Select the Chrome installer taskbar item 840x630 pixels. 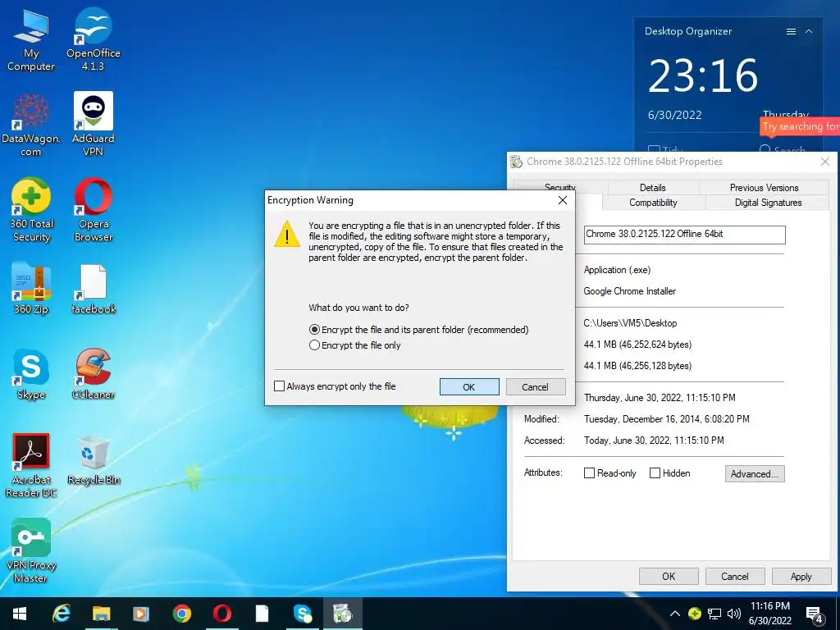[x=343, y=614]
